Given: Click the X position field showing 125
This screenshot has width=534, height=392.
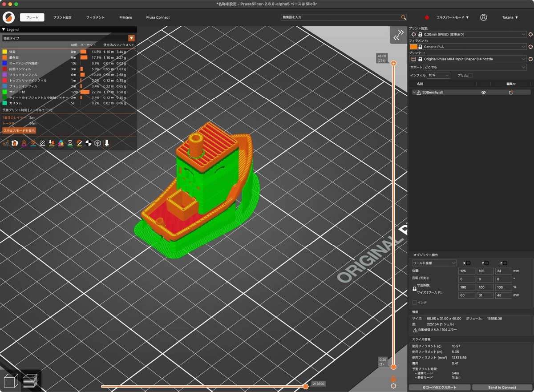Looking at the screenshot, I should point(467,271).
